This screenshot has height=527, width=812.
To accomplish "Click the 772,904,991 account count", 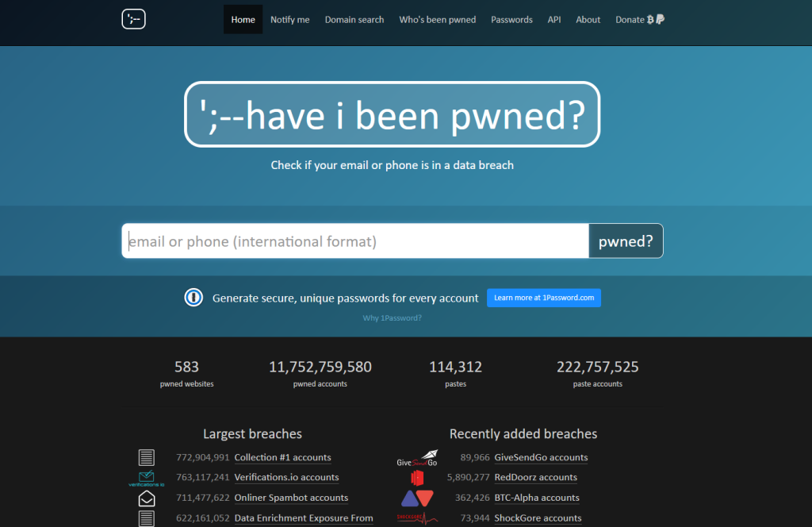I will click(x=202, y=457).
